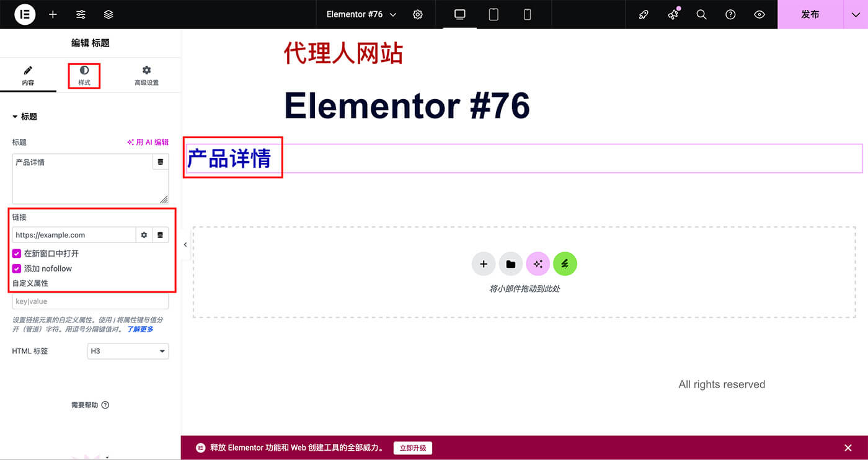Add a new element with plus icon
The height and width of the screenshot is (460, 868).
(53, 14)
